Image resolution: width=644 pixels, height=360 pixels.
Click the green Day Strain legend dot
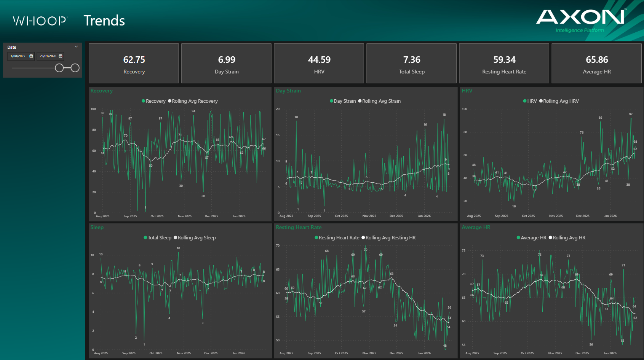[x=331, y=101]
